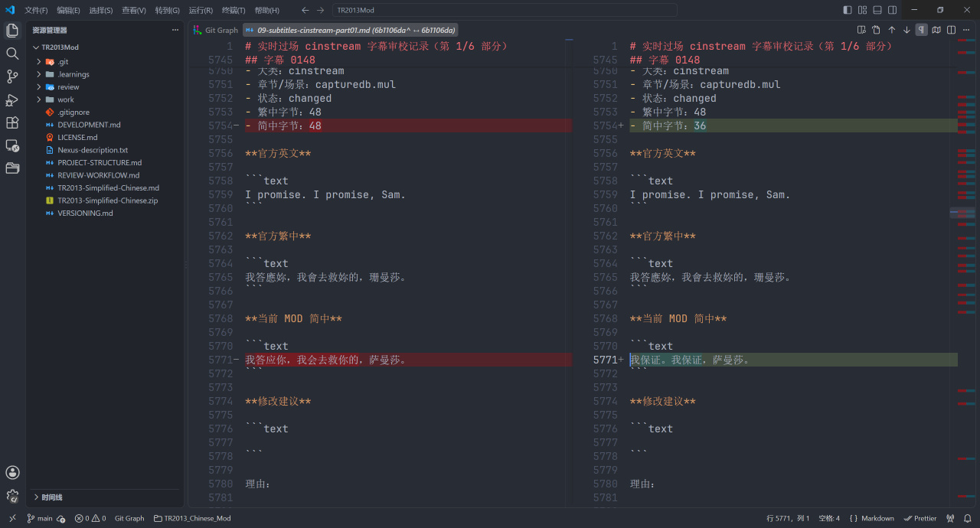Viewport: 980px width, 528px height.
Task: Open errors and warnings count
Action: (x=90, y=518)
